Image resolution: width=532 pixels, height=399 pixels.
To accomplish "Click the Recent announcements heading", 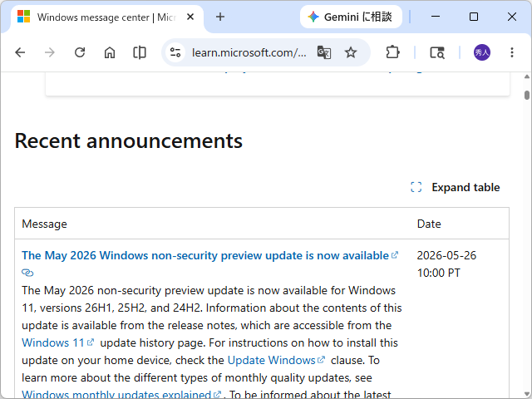I will [x=129, y=140].
